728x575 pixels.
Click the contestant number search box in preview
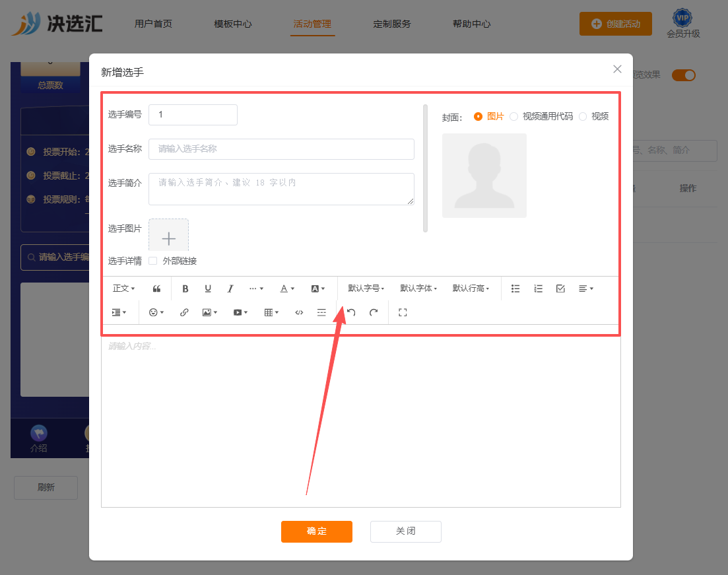pos(55,257)
